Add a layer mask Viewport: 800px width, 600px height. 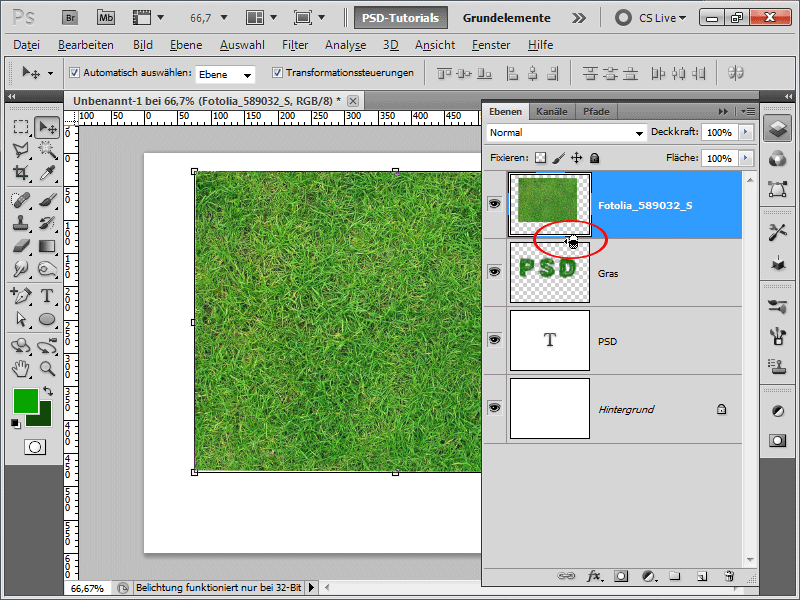pyautogui.click(x=621, y=576)
